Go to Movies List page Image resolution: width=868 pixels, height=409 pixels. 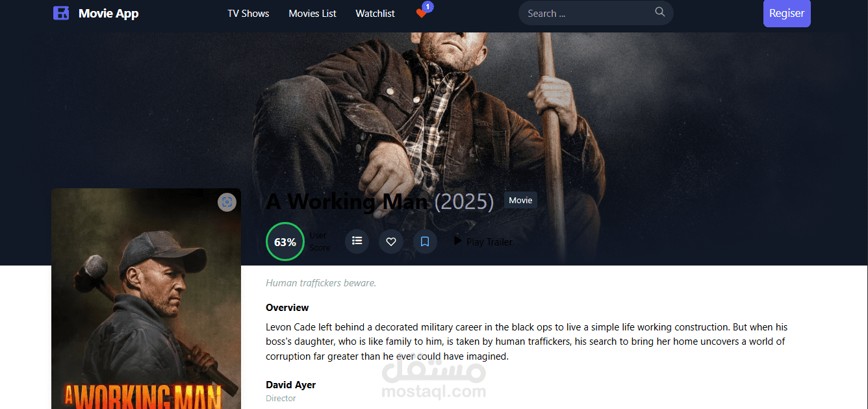point(313,14)
